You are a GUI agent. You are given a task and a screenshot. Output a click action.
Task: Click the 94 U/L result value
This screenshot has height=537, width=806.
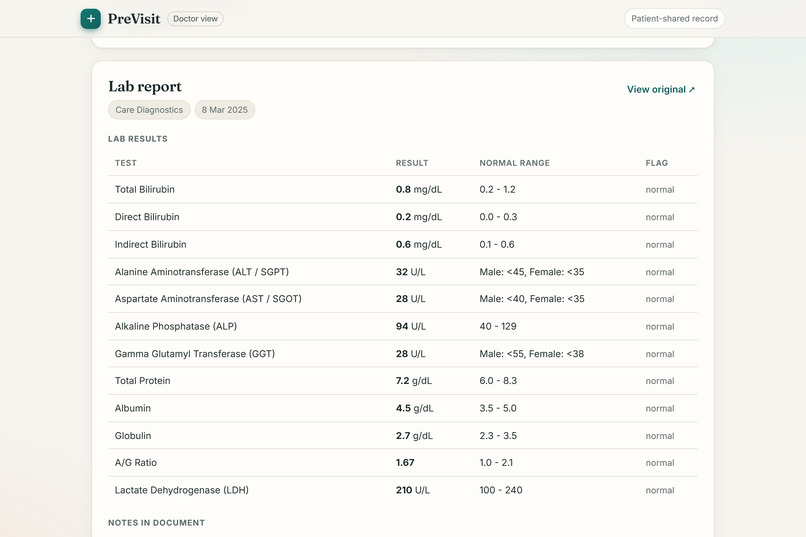pyautogui.click(x=411, y=326)
